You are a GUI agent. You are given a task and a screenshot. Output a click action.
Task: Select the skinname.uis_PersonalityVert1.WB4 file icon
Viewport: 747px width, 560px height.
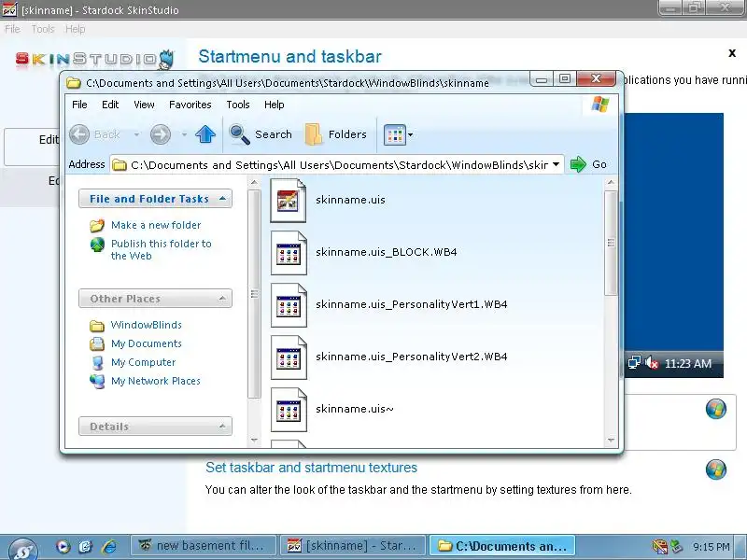289,305
